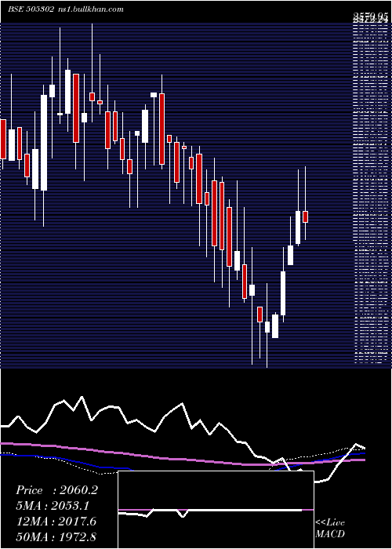Click the <<Live MACD label
Screen dimensions: 392x549
330,528
